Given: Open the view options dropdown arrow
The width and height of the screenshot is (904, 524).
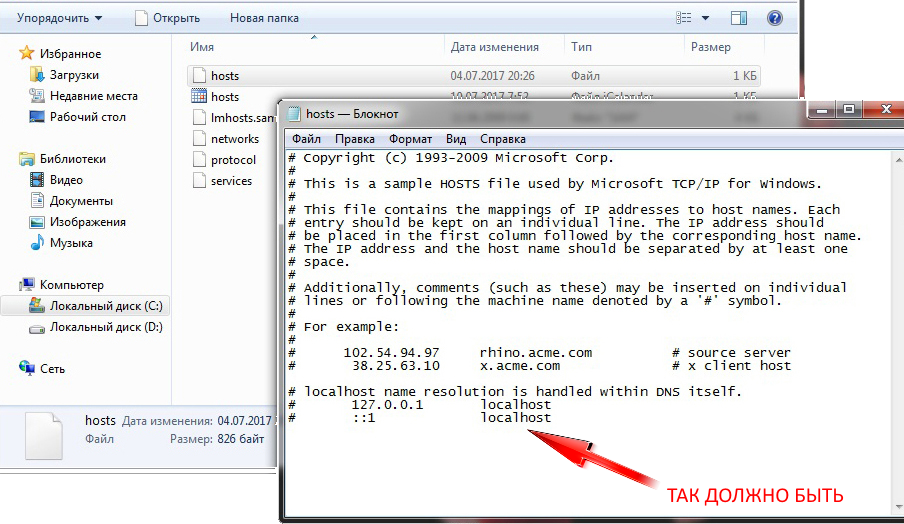Looking at the screenshot, I should point(705,18).
